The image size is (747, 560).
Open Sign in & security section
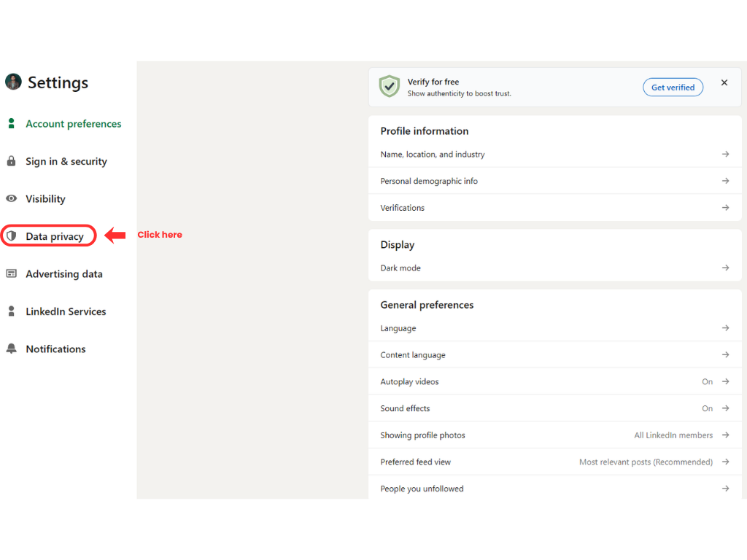pos(66,161)
